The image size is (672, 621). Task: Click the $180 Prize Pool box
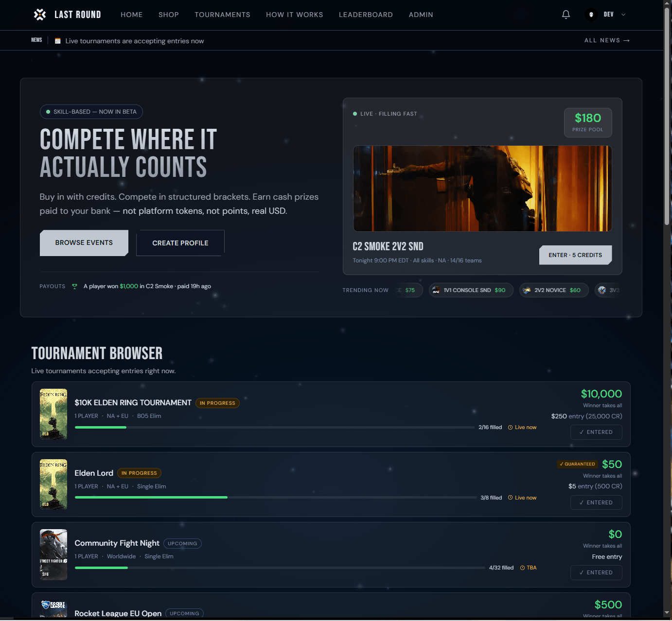pos(588,122)
